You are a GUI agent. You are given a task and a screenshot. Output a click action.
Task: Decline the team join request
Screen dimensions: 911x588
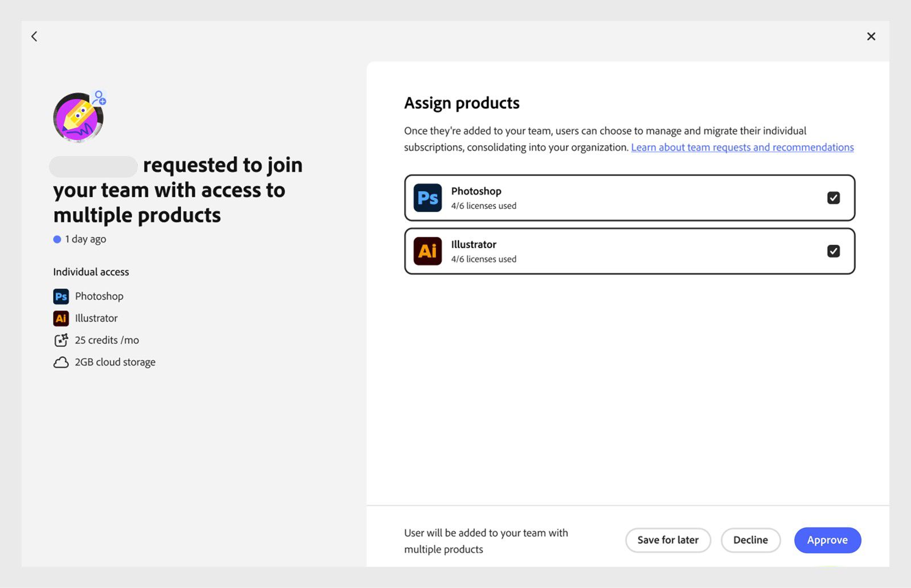[750, 540]
